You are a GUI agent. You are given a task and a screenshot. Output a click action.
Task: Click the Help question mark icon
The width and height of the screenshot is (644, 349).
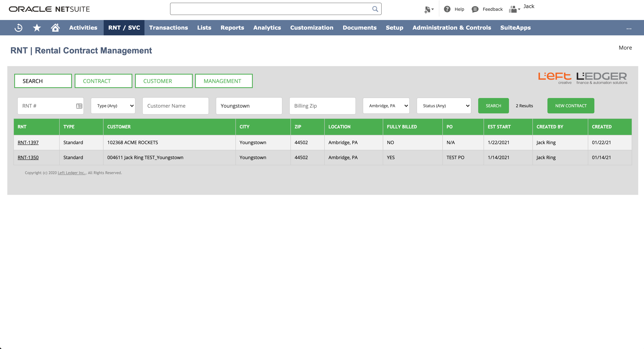(x=447, y=9)
